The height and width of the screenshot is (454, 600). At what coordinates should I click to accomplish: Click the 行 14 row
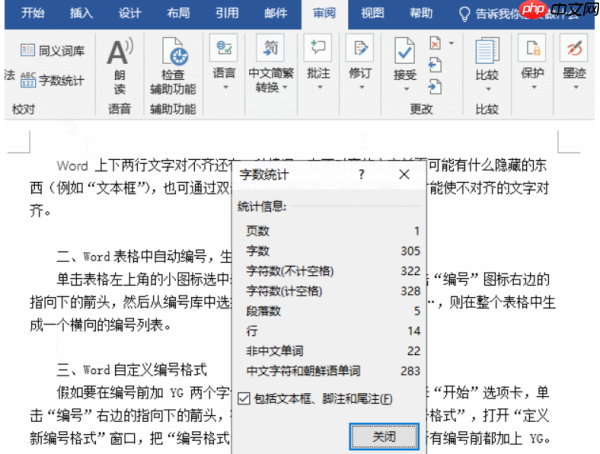coord(333,331)
